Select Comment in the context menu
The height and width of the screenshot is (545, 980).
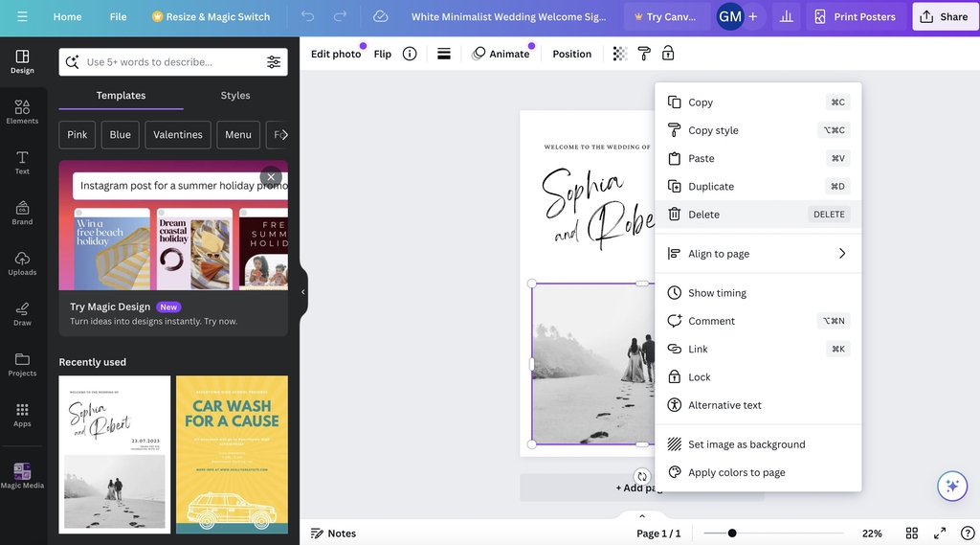758,321
